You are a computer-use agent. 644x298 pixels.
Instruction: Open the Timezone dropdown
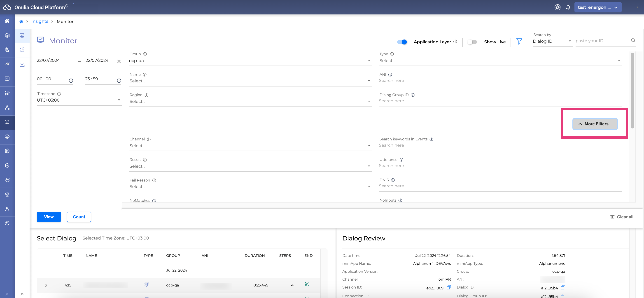pos(79,100)
